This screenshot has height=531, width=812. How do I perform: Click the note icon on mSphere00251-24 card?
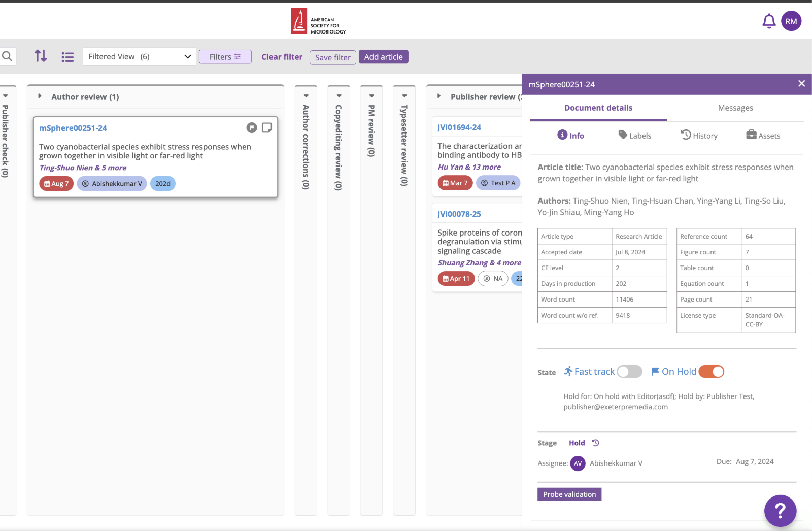click(266, 128)
